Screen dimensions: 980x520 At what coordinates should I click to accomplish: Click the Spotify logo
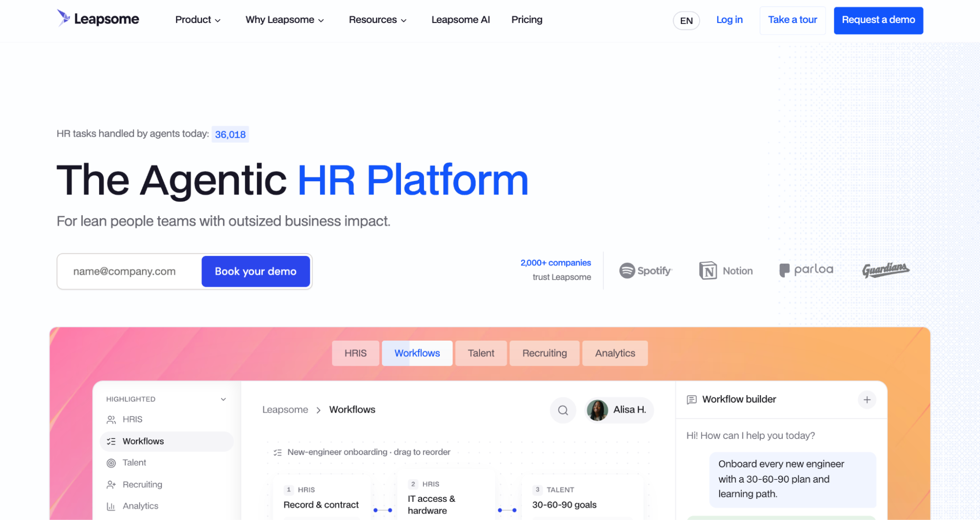click(645, 271)
